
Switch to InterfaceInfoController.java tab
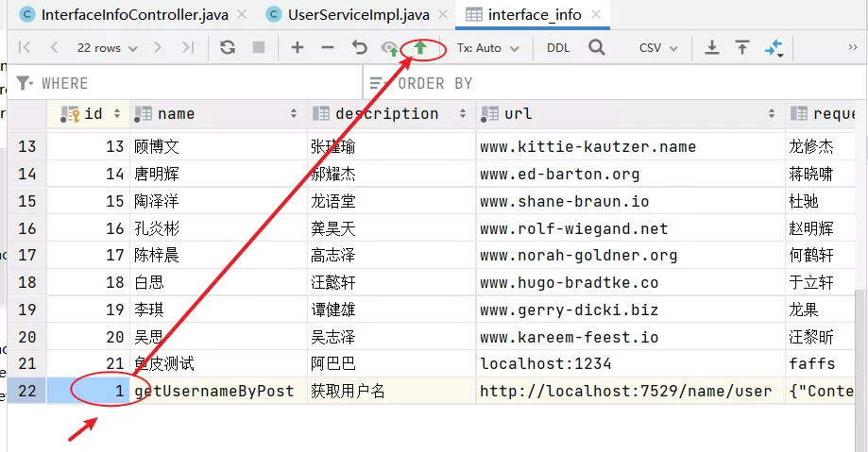pyautogui.click(x=134, y=15)
